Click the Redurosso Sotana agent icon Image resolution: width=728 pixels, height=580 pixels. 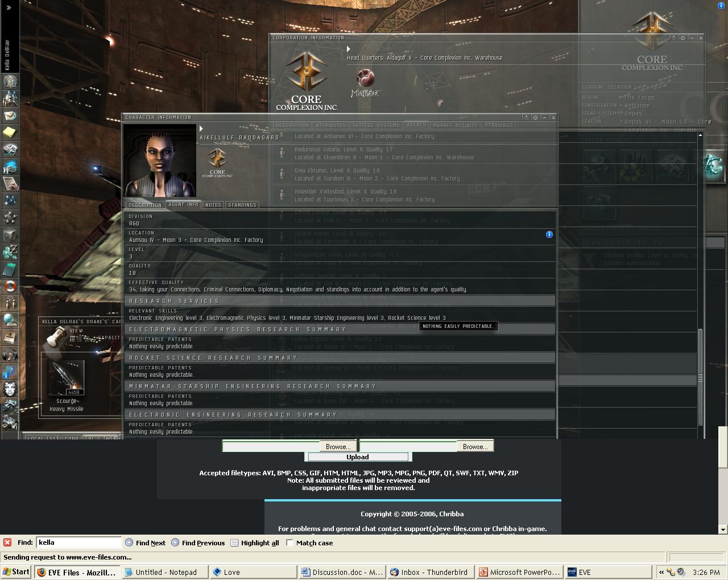pyautogui.click(x=282, y=153)
